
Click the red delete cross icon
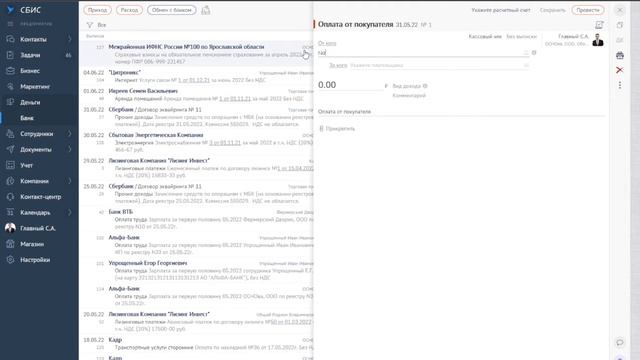[x=620, y=70]
